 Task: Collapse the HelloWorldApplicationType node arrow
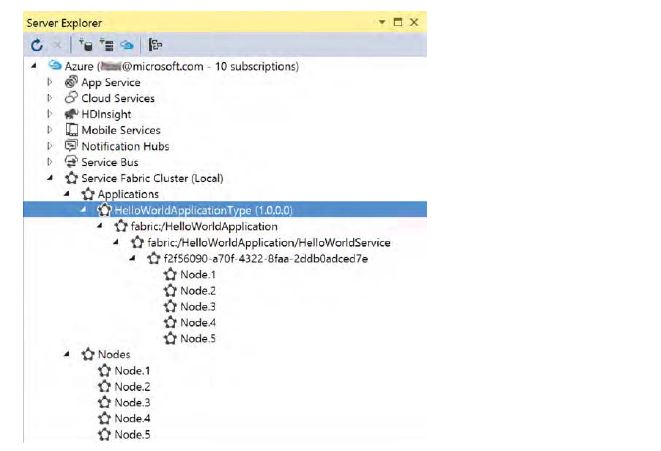(x=83, y=209)
